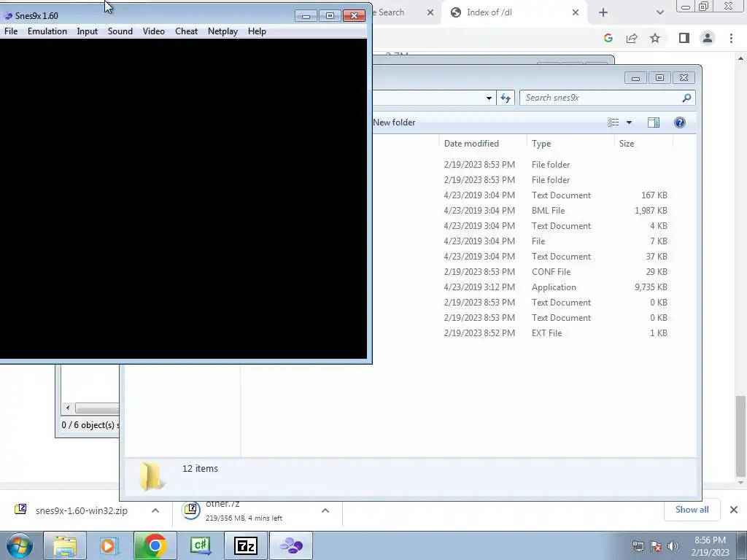Close the Chrome downloads bar
The width and height of the screenshot is (747, 560).
[x=734, y=510]
